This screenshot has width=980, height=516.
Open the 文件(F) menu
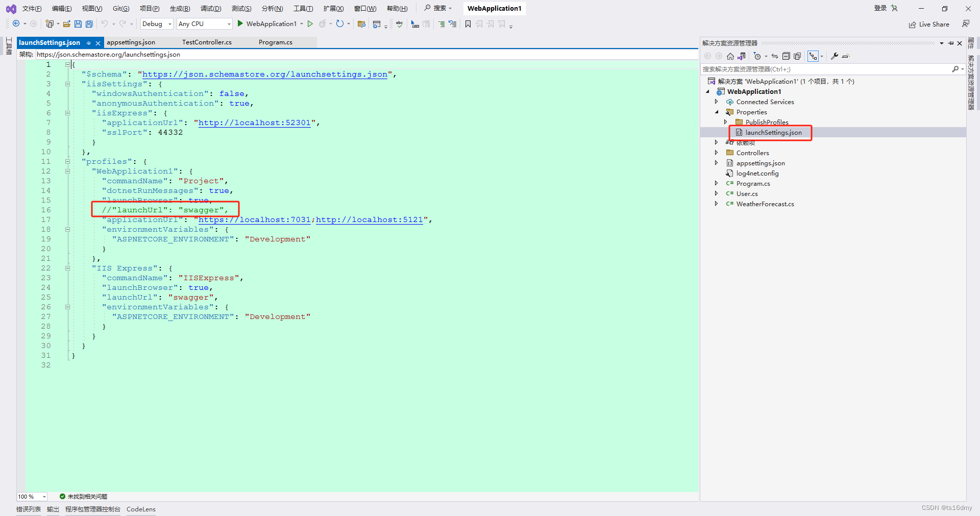point(32,9)
